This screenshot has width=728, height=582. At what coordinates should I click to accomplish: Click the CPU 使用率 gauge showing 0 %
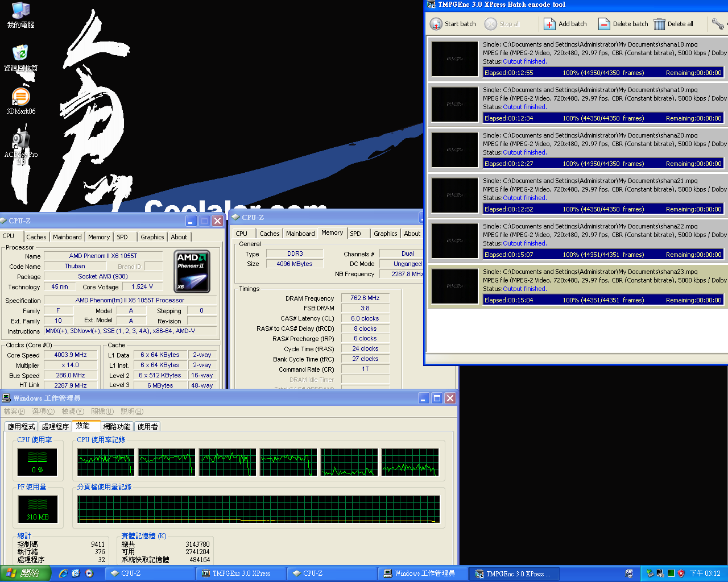pyautogui.click(x=38, y=462)
